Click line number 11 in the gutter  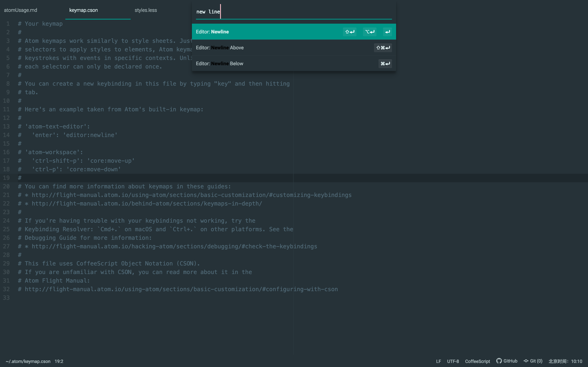click(x=6, y=109)
